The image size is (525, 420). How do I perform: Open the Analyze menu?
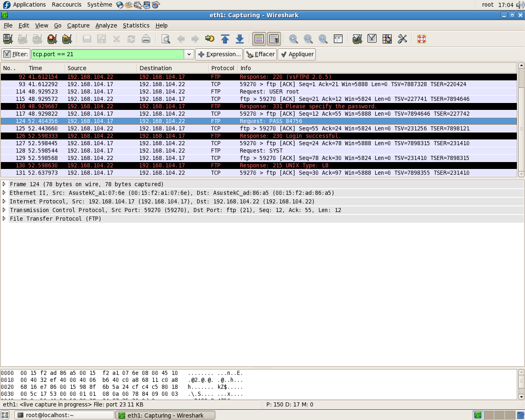point(106,25)
